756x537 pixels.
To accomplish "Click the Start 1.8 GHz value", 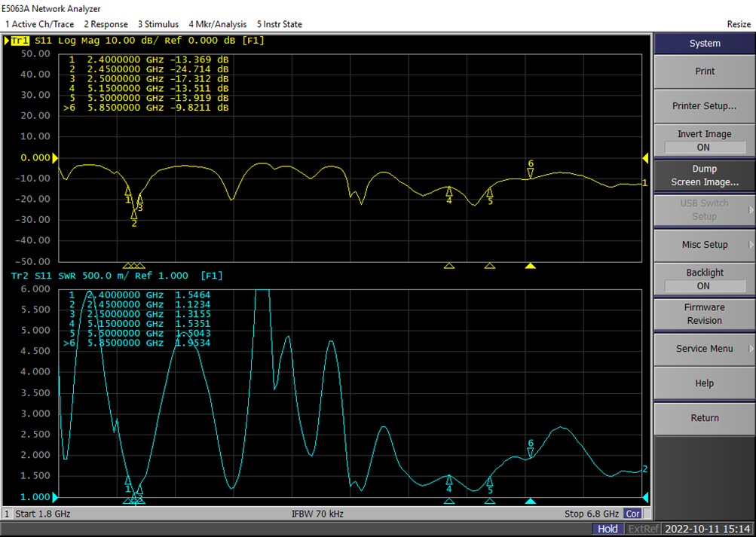I will 43,514.
